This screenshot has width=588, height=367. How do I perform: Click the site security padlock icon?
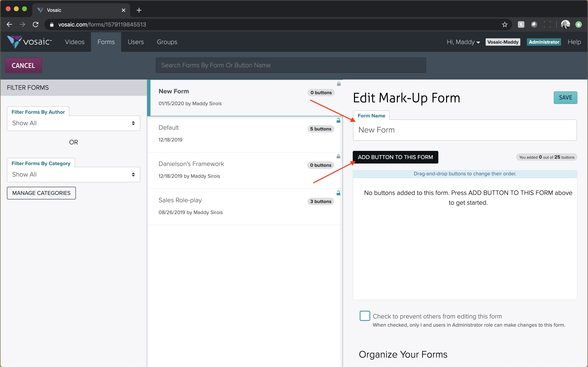51,24
